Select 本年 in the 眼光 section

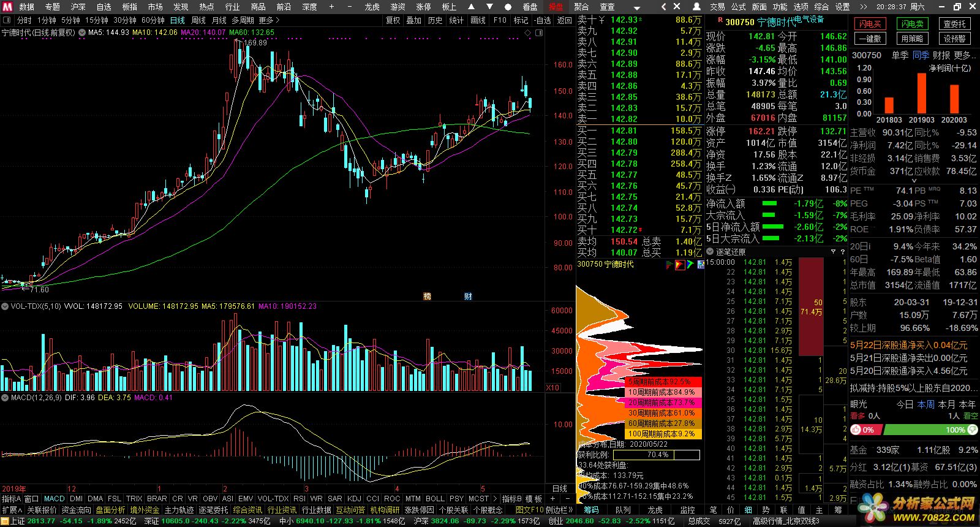click(x=967, y=404)
